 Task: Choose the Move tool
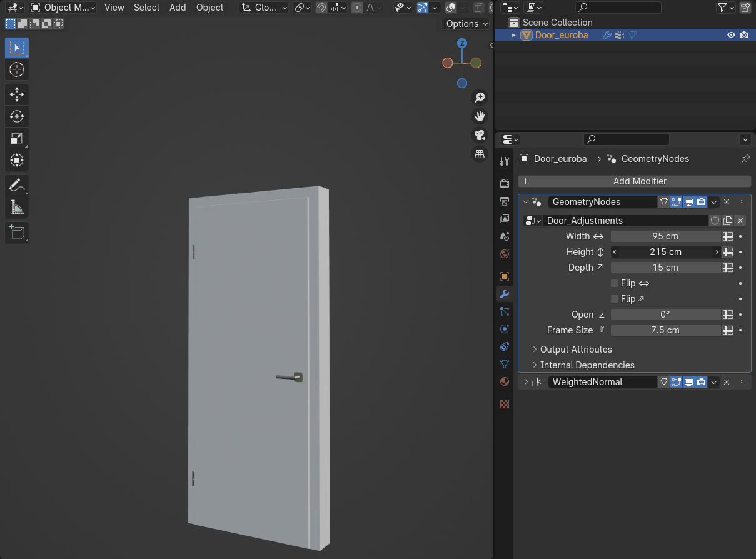click(17, 94)
